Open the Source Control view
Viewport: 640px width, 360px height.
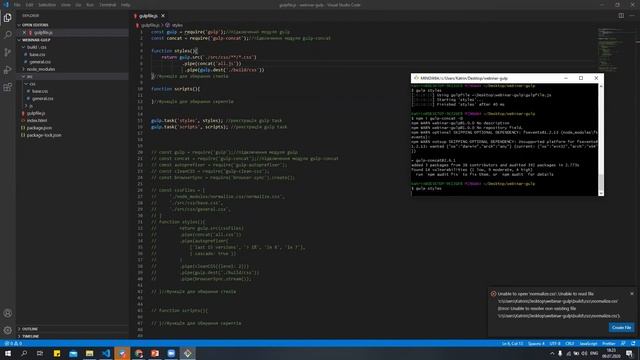coord(7,52)
